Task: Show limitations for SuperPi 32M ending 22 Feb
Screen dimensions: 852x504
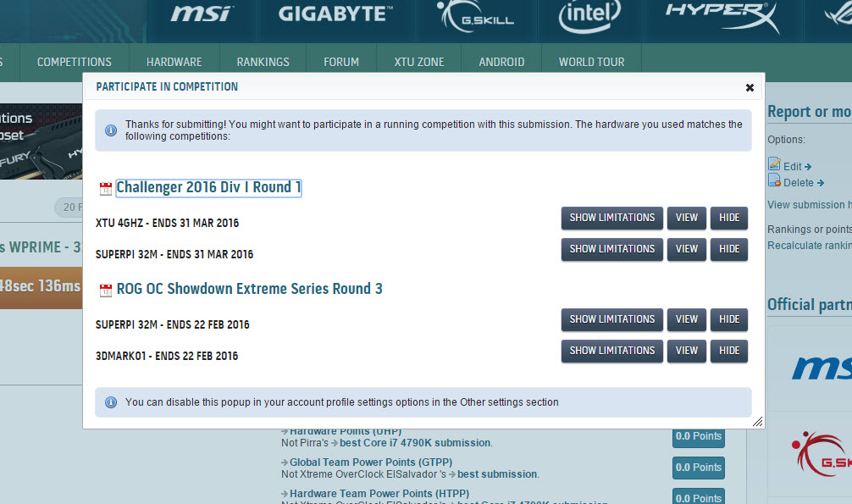Action: (611, 319)
